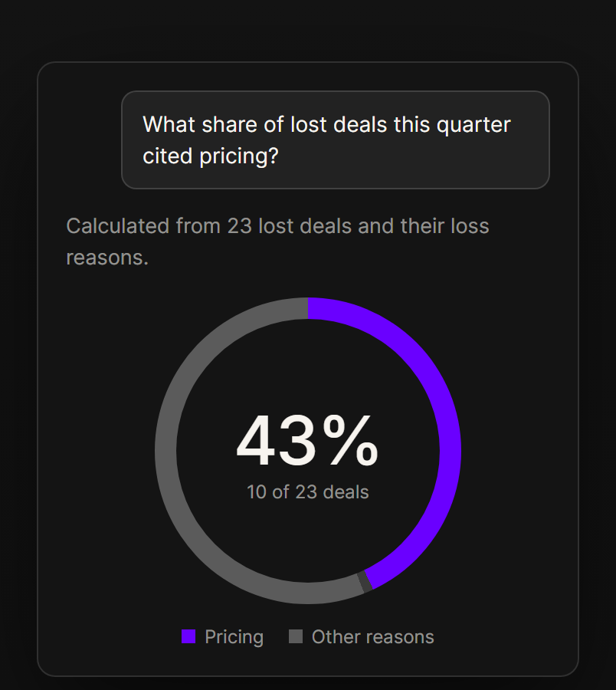Click the empty card area left of question bubble
This screenshot has width=616, height=690.
(79, 140)
